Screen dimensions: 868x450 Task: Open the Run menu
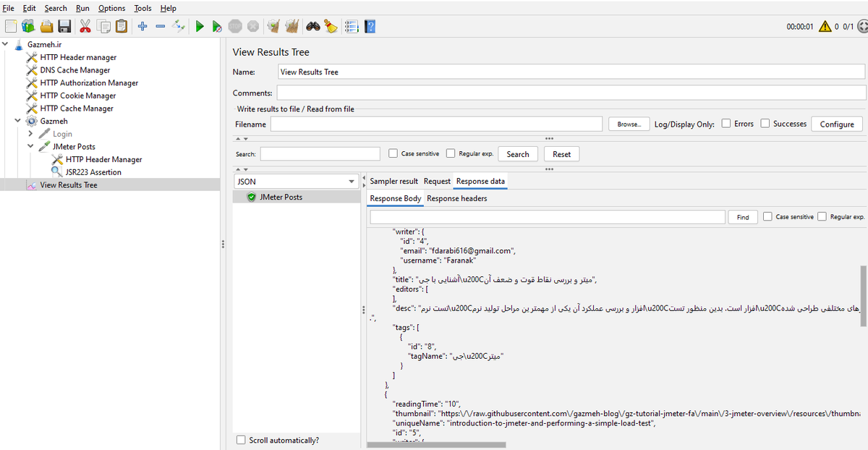pos(82,8)
